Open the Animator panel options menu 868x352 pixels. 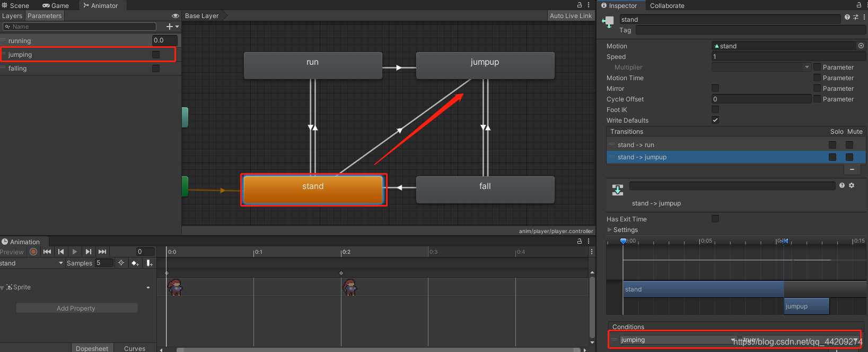[589, 5]
